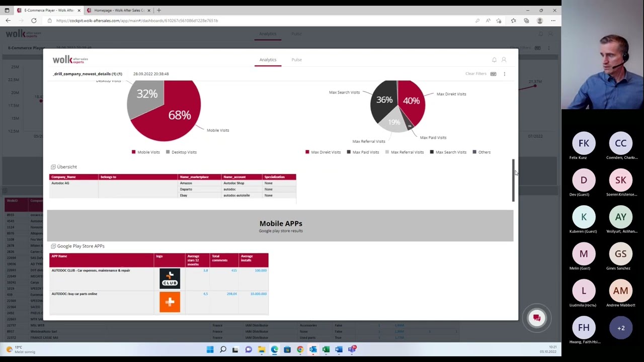The image size is (644, 362).
Task: Open Excel from the taskbar
Action: point(326,349)
